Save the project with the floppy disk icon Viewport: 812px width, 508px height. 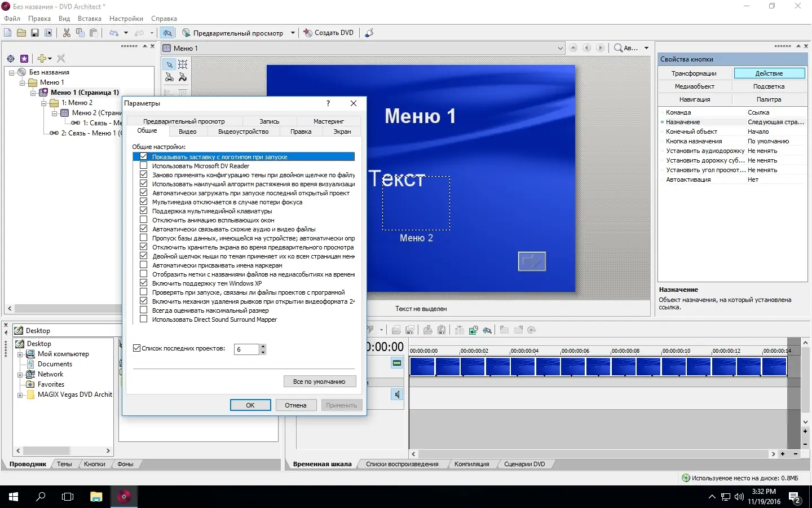pyautogui.click(x=35, y=33)
